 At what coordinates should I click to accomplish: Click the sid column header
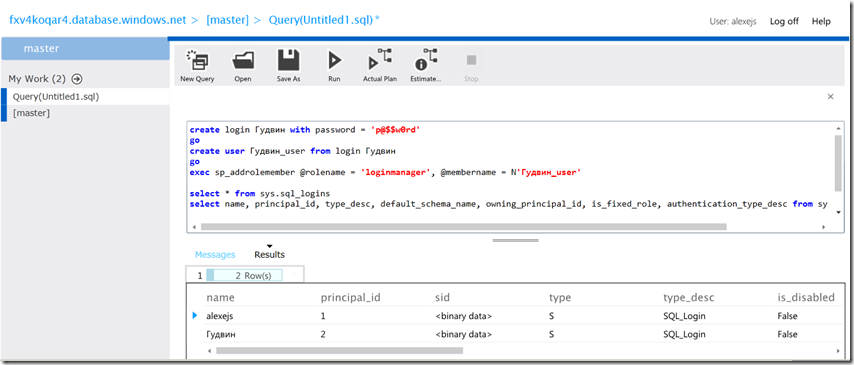[x=442, y=297]
